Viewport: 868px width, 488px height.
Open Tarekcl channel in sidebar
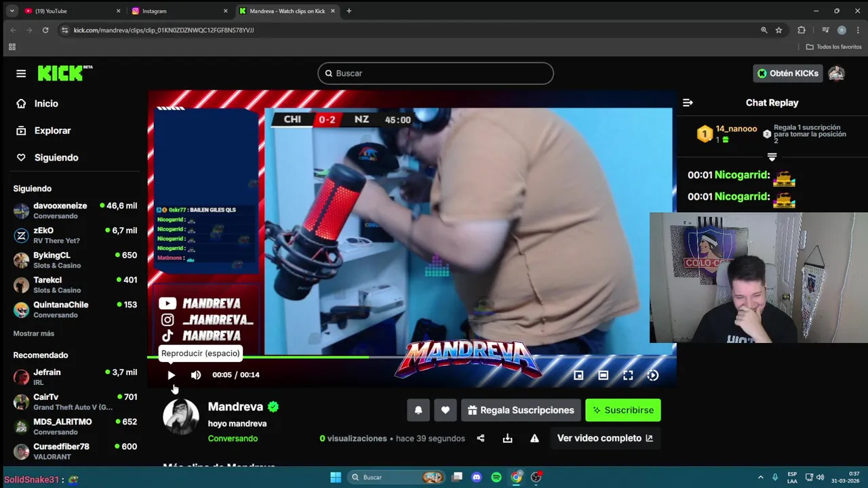click(75, 285)
